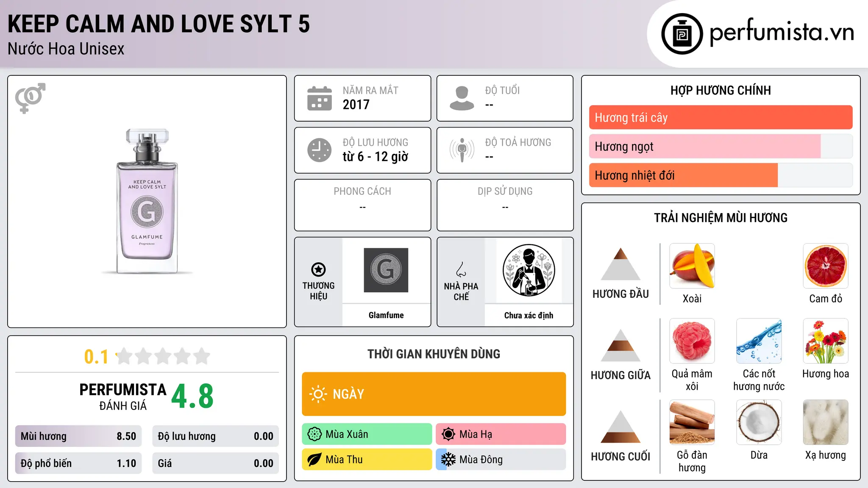
Task: Click the Hương ngọt accord bar
Action: point(721,146)
